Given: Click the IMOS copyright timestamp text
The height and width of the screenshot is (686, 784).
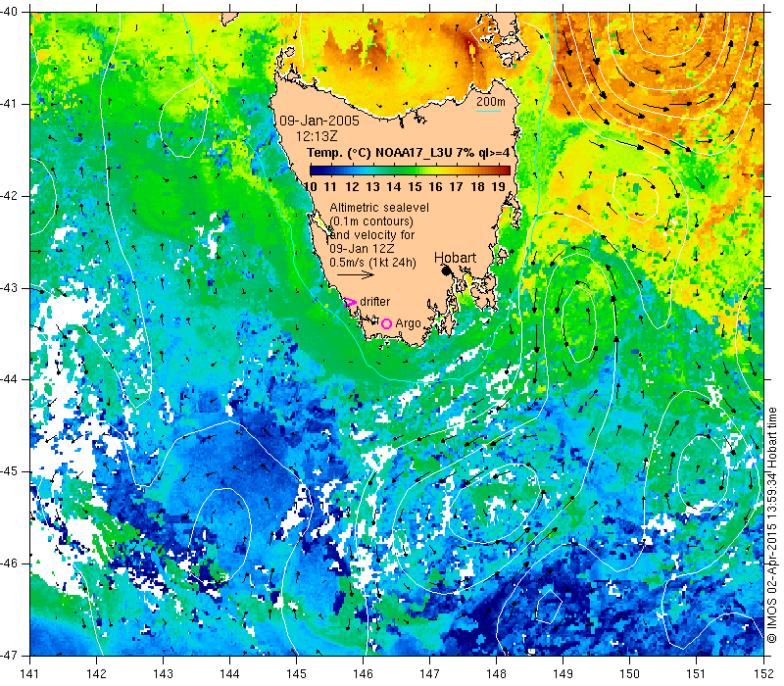Looking at the screenshot, I should (x=772, y=525).
